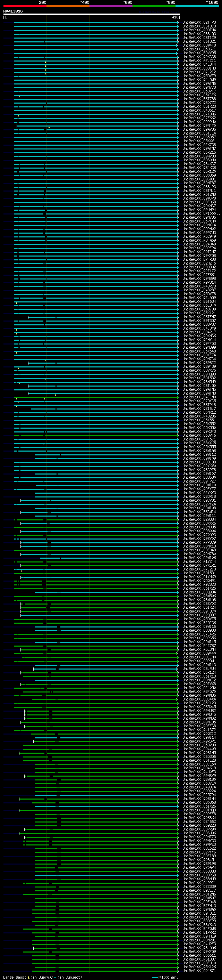Open the UniRef100_Q8W1A6 entry
This screenshot has width=222, height=980.
click(x=199, y=451)
